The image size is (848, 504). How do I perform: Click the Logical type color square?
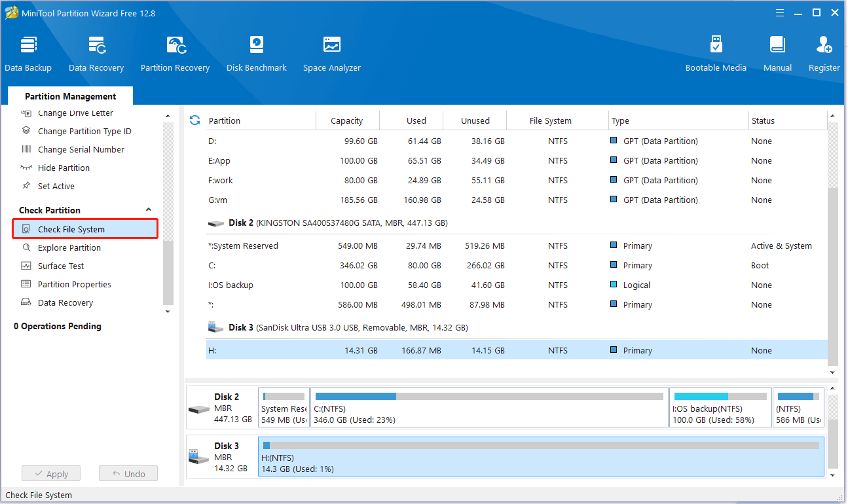click(614, 285)
